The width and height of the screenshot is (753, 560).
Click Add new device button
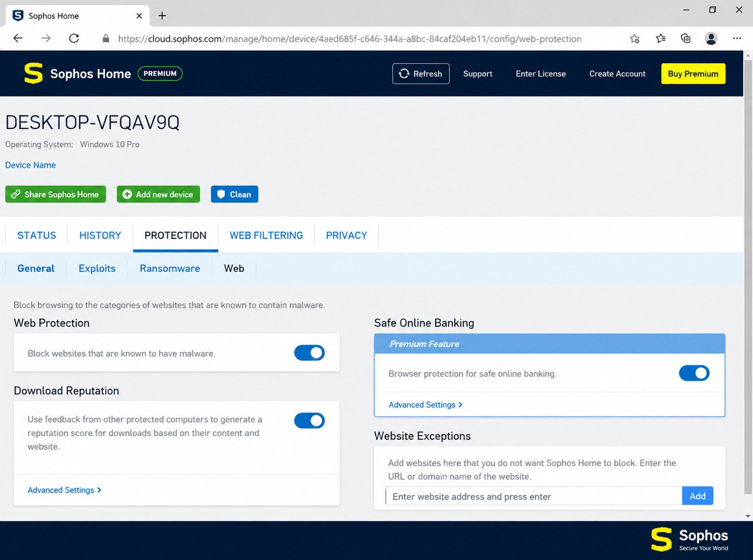(x=158, y=194)
